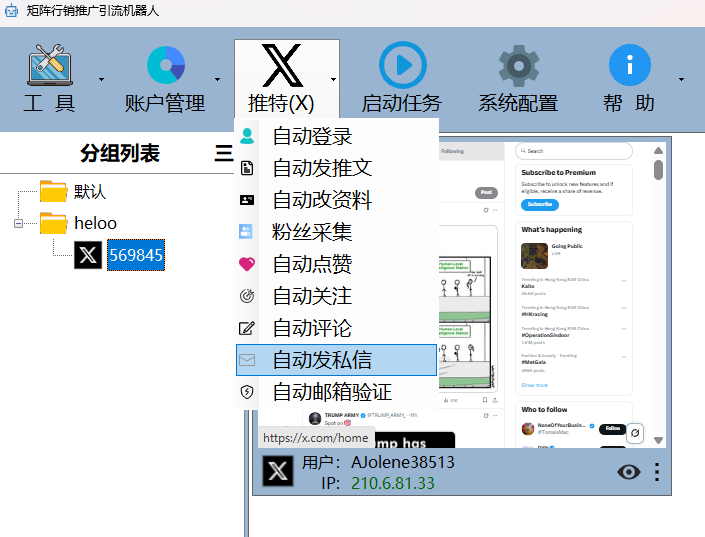Click the heloo folder icon

pos(54,223)
